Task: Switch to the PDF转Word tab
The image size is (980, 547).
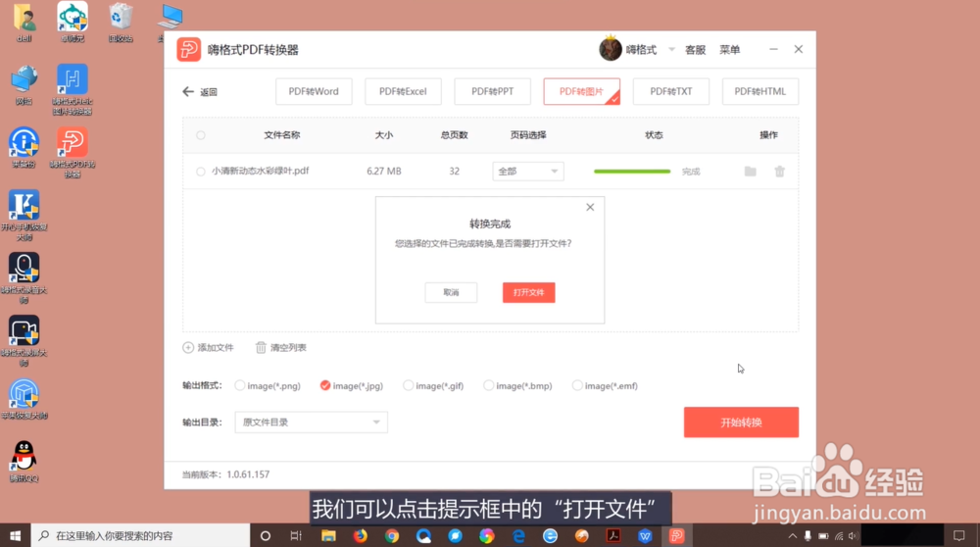Action: (x=314, y=91)
